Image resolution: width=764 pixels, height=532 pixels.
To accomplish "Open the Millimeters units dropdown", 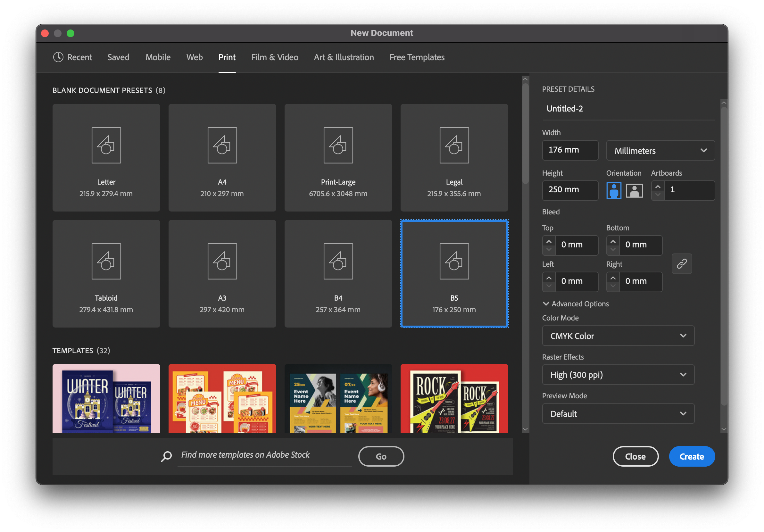I will (x=660, y=151).
